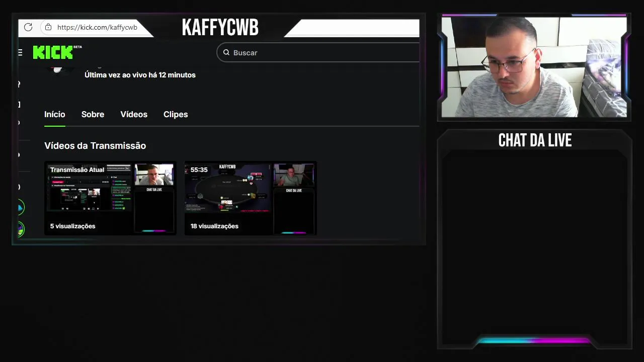Select the kick.com/kaffycwb address bar URL

(97, 27)
